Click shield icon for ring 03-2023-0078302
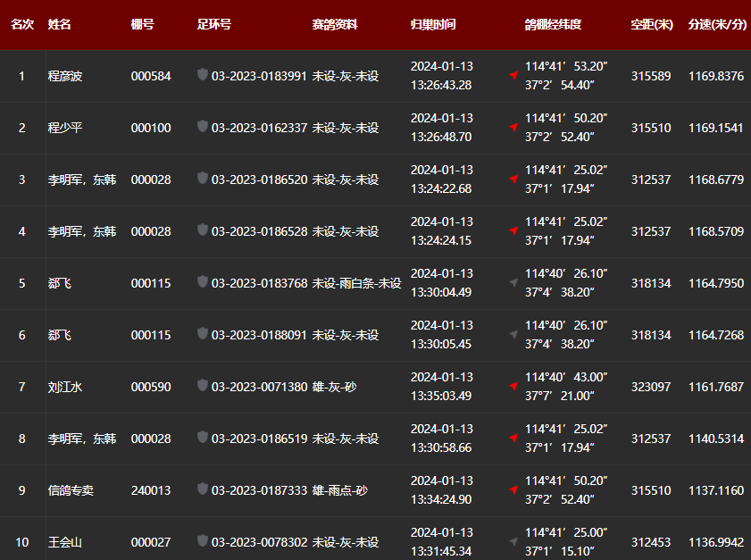The width and height of the screenshot is (751, 560). point(203,541)
